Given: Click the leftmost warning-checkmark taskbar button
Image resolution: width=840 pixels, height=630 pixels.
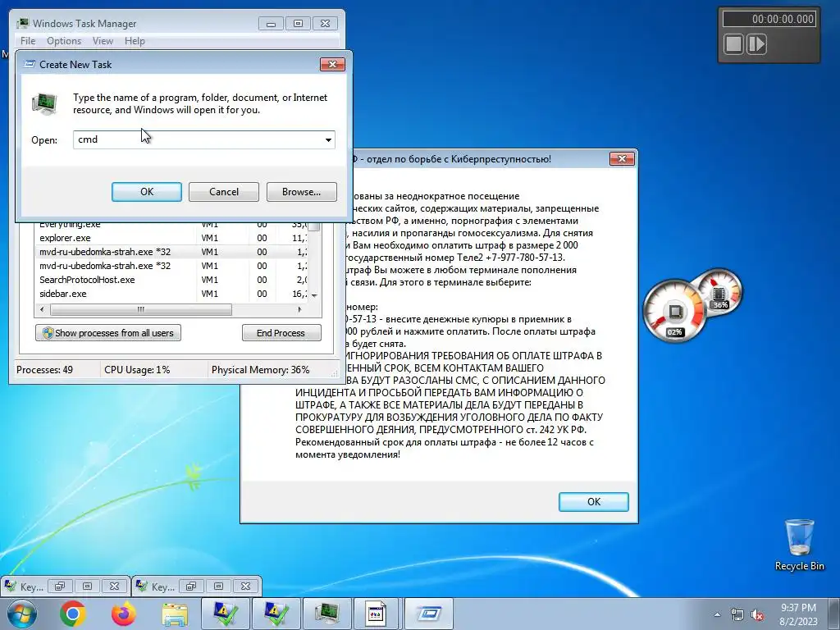Looking at the screenshot, I should coord(225,614).
